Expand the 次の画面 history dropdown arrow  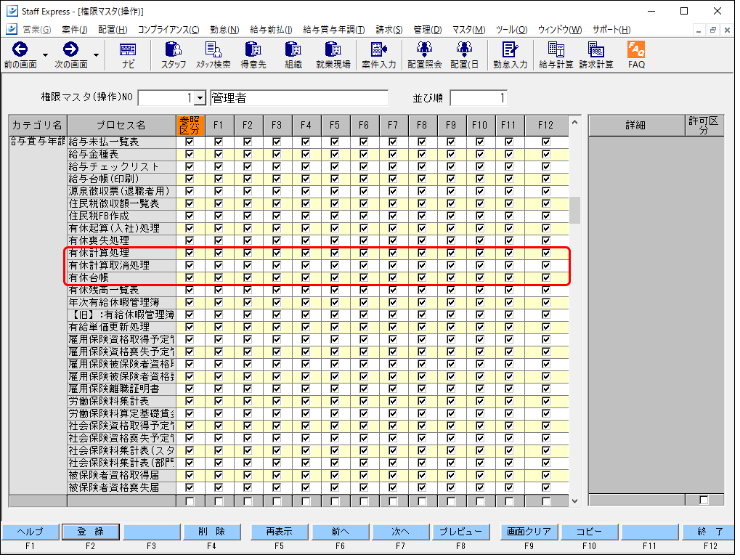[x=97, y=54]
